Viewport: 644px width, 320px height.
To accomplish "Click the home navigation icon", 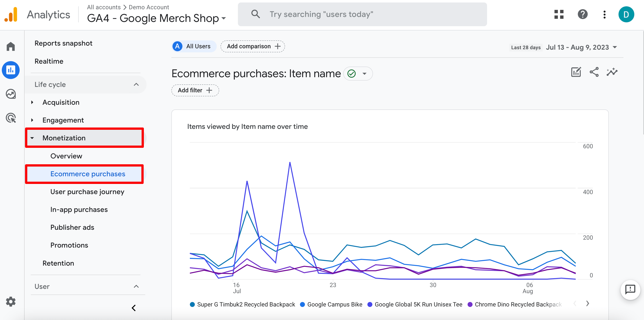I will click(11, 45).
